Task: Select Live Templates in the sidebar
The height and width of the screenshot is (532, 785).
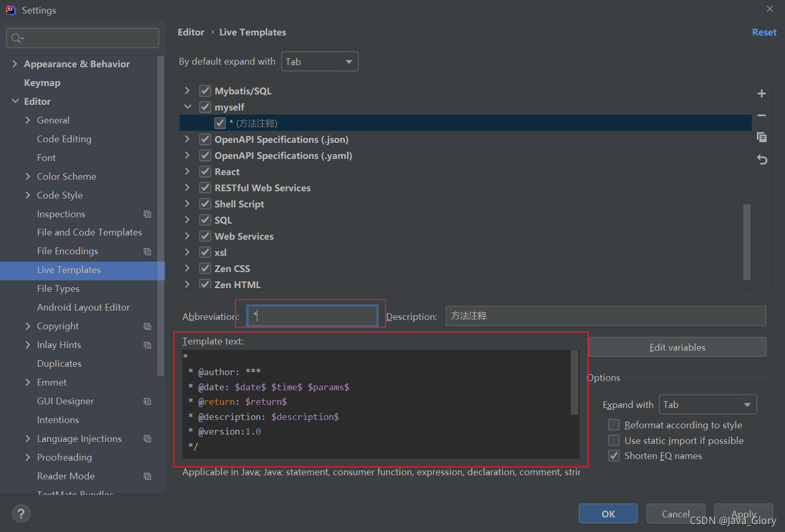Action: 82,270
